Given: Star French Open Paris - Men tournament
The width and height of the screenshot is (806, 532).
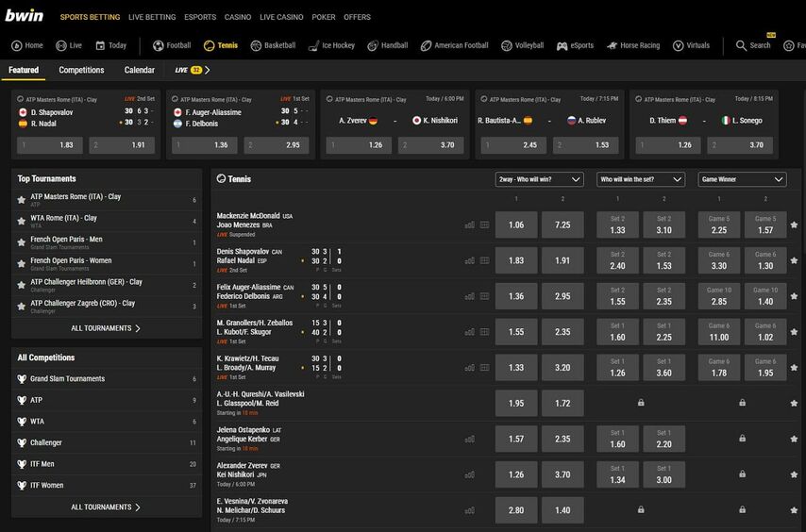Looking at the screenshot, I should (x=21, y=242).
